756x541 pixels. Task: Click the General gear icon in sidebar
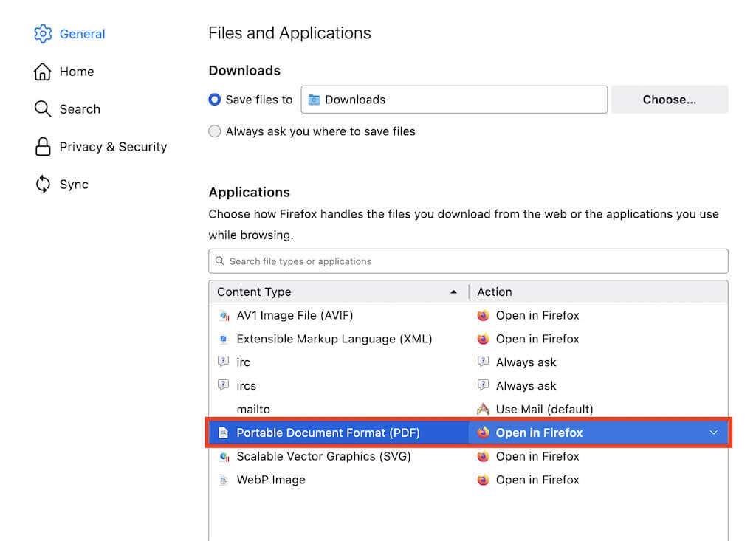tap(43, 34)
